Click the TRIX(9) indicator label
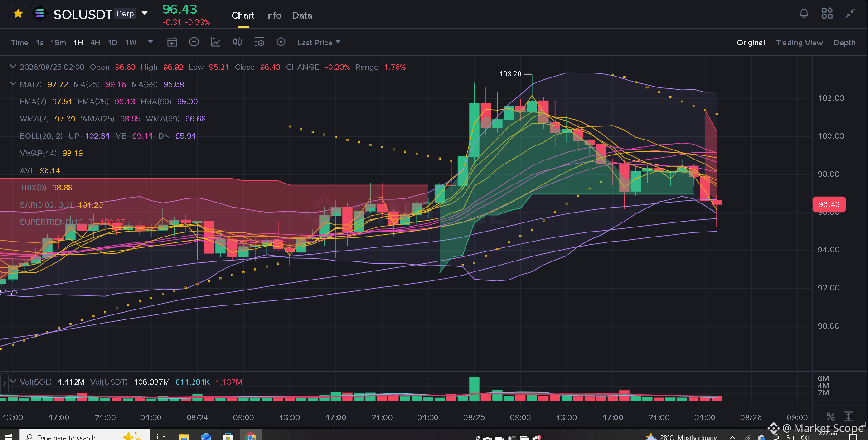868x440 pixels. click(x=33, y=188)
